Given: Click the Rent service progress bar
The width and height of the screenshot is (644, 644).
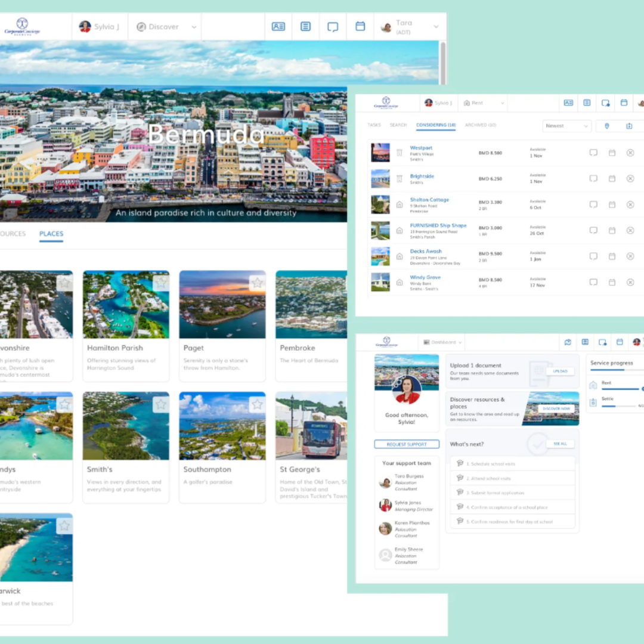Looking at the screenshot, I should (620, 389).
